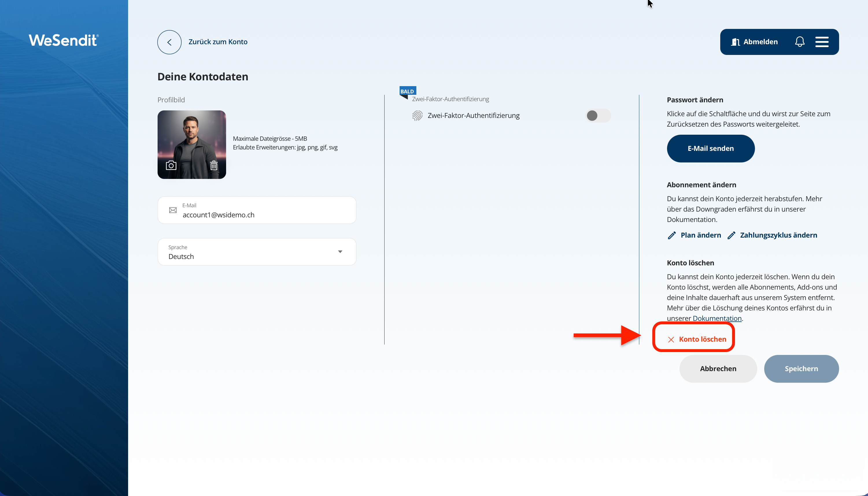Image resolution: width=868 pixels, height=496 pixels.
Task: Open the hamburger menu
Action: pyautogui.click(x=822, y=42)
